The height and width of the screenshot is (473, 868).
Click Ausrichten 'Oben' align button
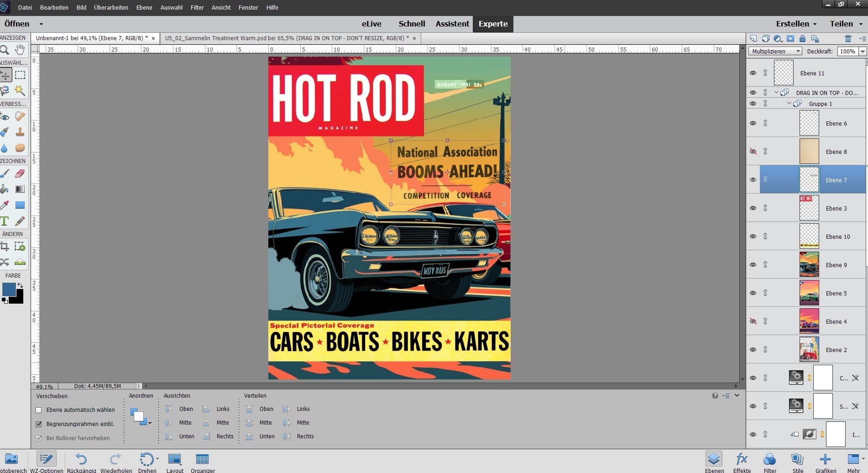click(x=179, y=409)
